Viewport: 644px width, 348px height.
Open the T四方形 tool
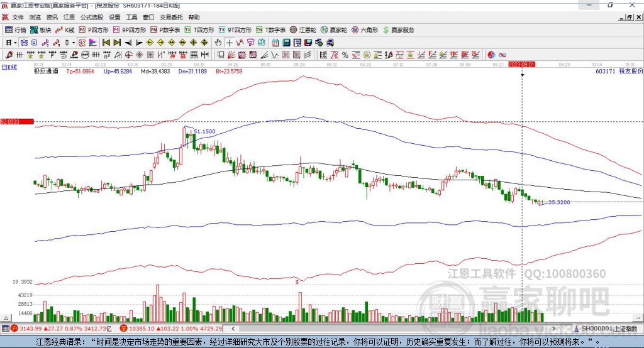coord(199,30)
